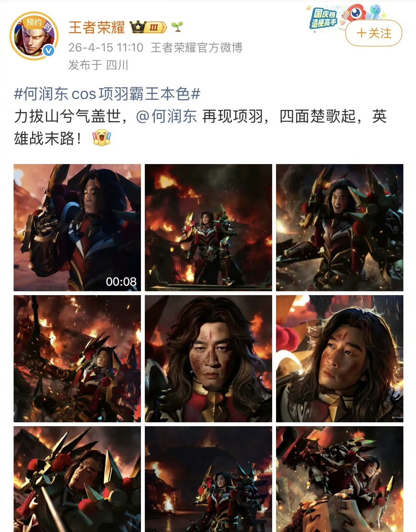This screenshot has width=416, height=532.
Task: Open the bottom-left spiked shoulder armor image
Action: tap(77, 479)
